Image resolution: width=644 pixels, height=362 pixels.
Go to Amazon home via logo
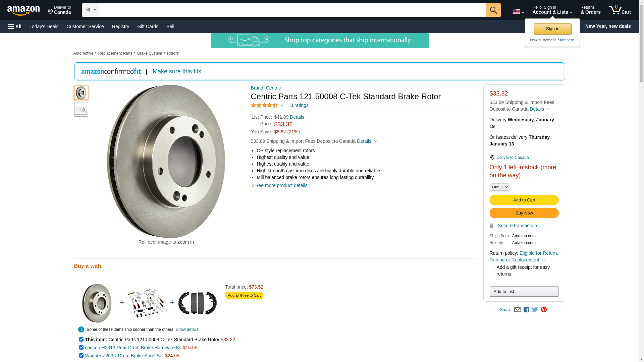(23, 10)
